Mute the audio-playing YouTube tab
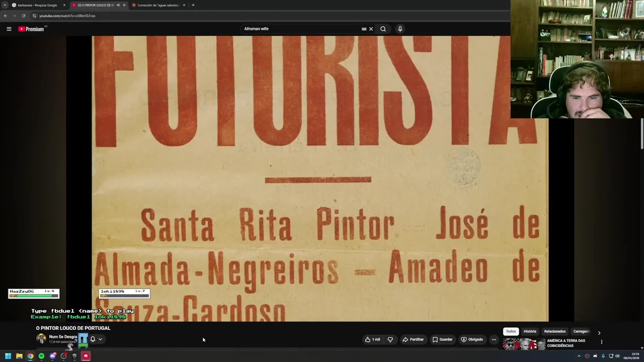Screen dimensions: 644x362 (x=118, y=5)
